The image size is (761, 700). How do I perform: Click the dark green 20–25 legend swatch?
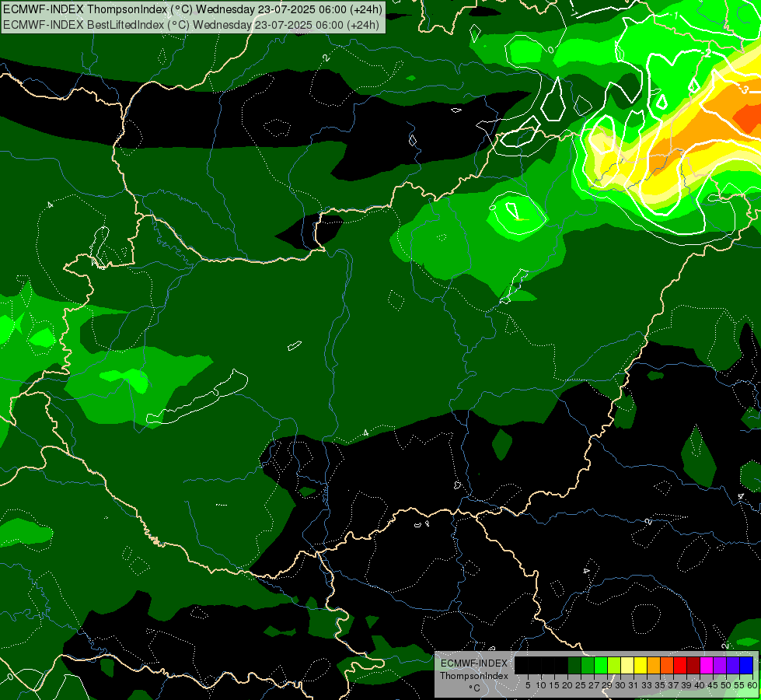coord(574,666)
